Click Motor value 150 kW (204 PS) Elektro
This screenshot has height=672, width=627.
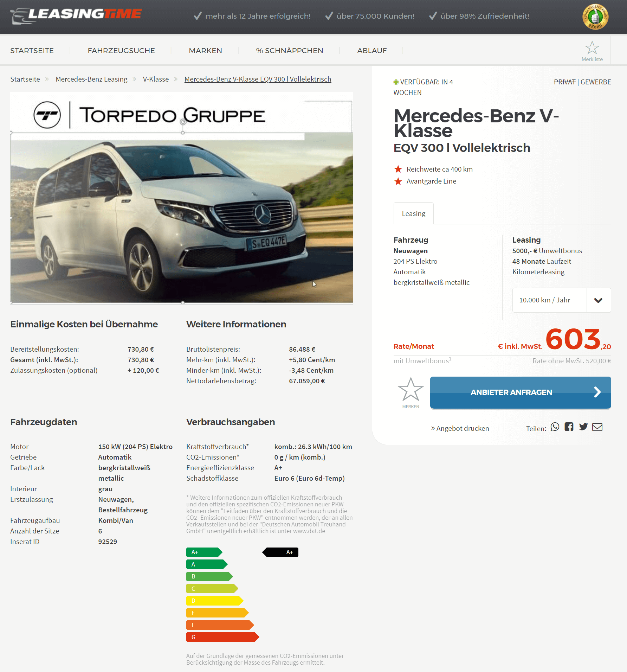click(x=135, y=447)
